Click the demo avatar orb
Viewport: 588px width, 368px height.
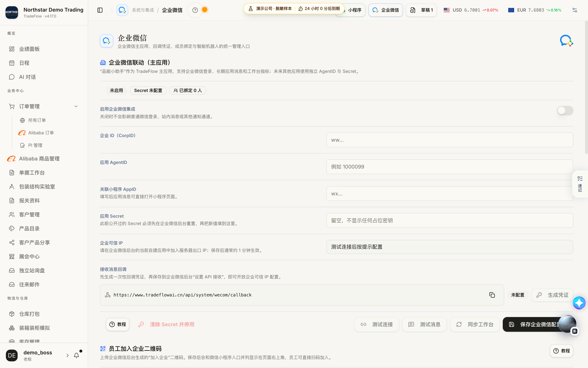(567, 324)
